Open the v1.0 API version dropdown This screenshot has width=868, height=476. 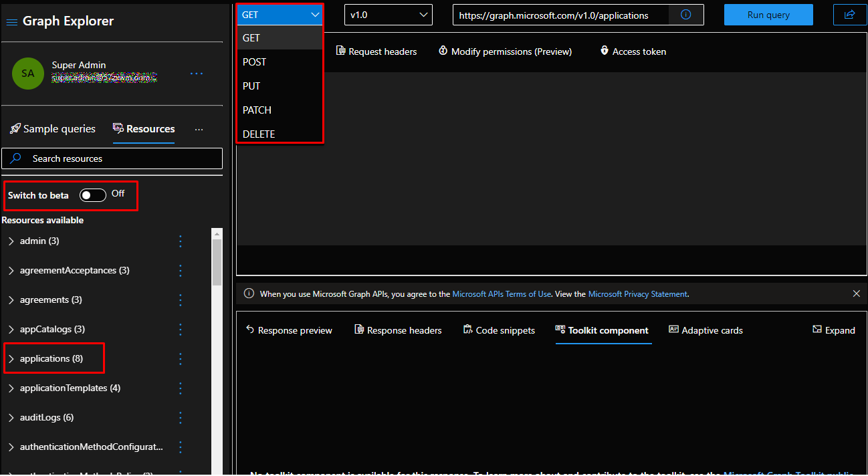point(388,15)
